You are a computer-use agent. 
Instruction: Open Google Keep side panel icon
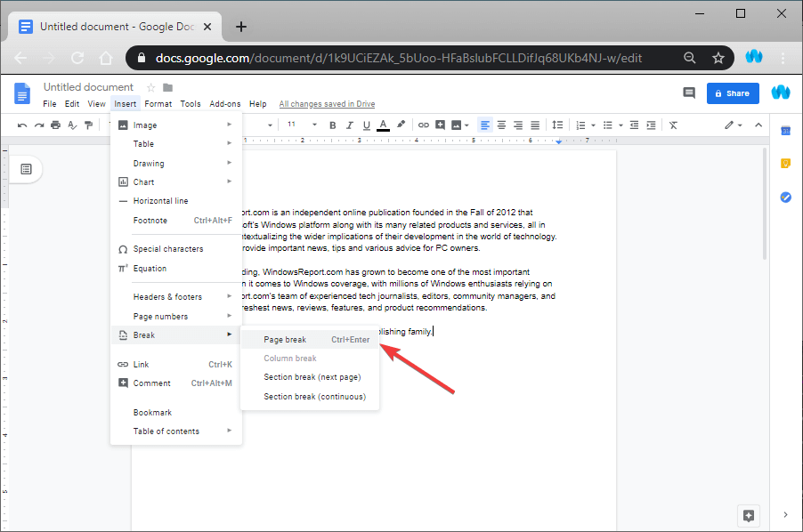785,164
